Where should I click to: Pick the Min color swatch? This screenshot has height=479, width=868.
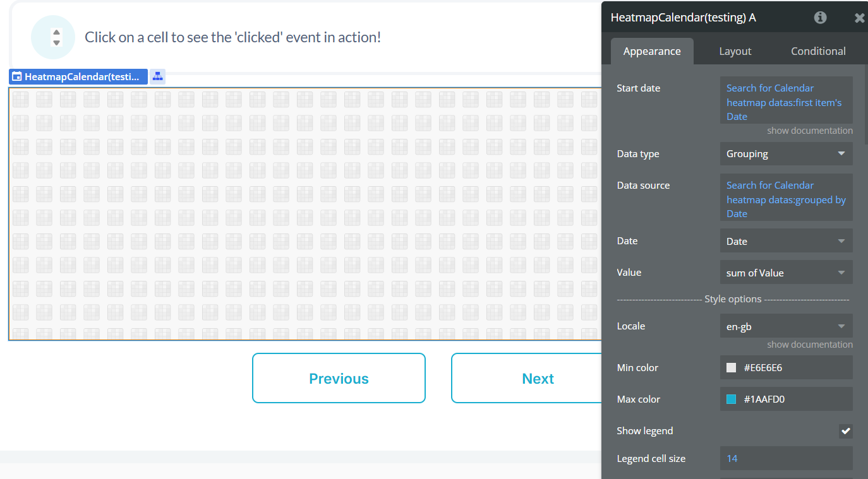[732, 368]
